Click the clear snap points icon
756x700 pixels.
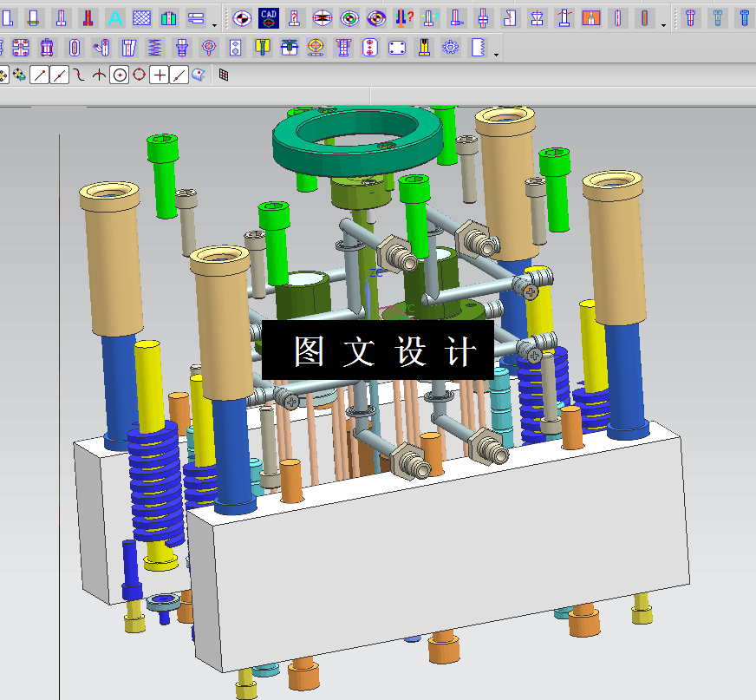click(x=19, y=75)
